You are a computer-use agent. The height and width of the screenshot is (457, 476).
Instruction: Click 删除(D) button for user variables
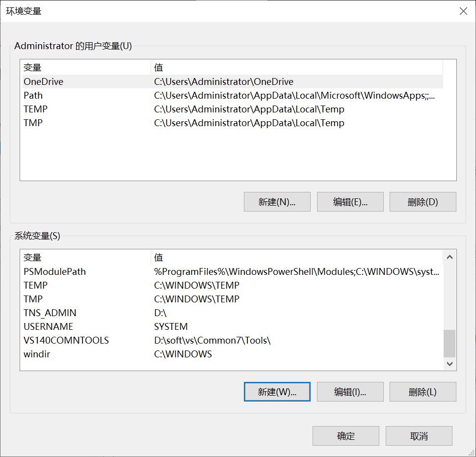tap(423, 202)
